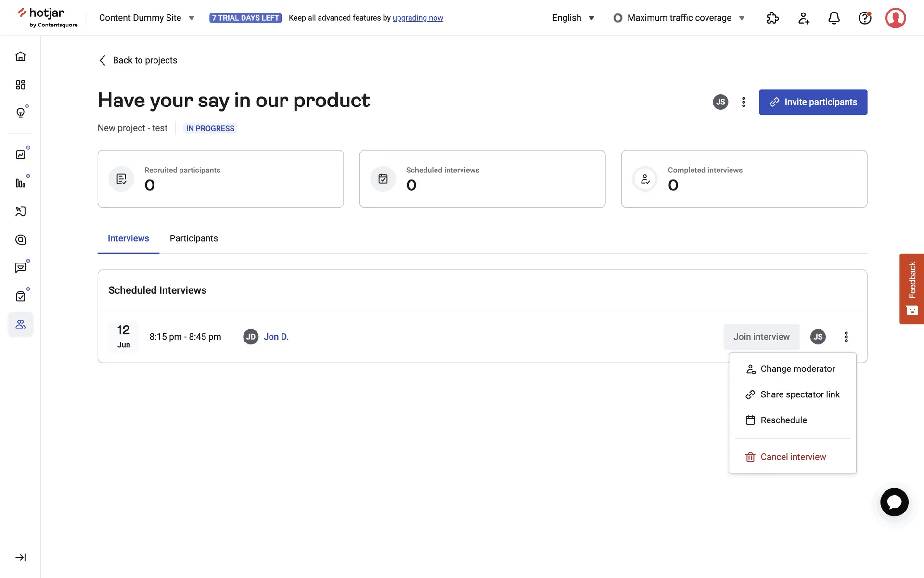
Task: Open the Interviews people icon in sidebar
Action: click(20, 324)
